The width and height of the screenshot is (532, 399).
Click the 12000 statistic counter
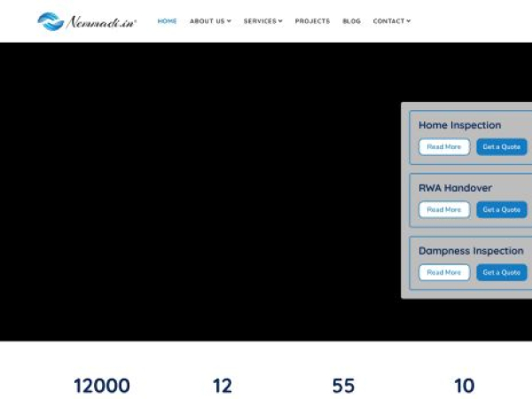(101, 386)
